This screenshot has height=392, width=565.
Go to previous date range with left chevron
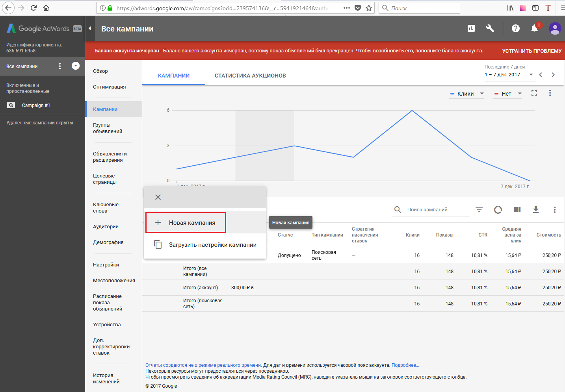(x=541, y=75)
